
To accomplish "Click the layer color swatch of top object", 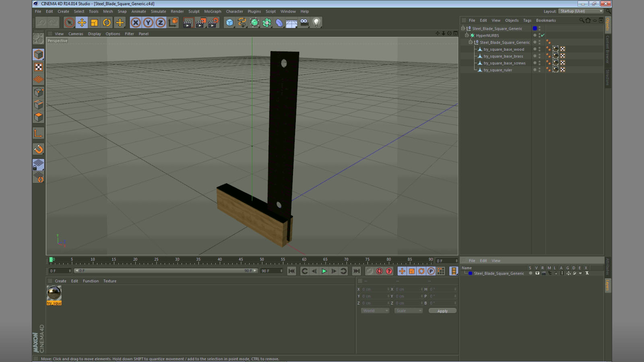I will pyautogui.click(x=535, y=29).
